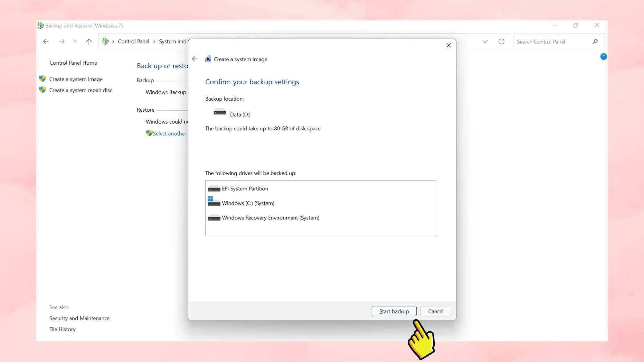Go up one level with the Up arrow
Image resolution: width=644 pixels, height=362 pixels.
tap(89, 42)
